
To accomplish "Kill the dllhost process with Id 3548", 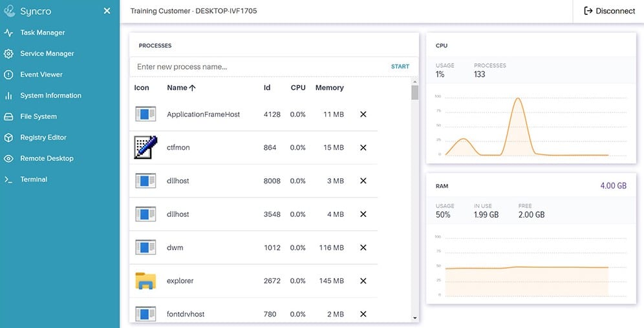I will (x=363, y=214).
